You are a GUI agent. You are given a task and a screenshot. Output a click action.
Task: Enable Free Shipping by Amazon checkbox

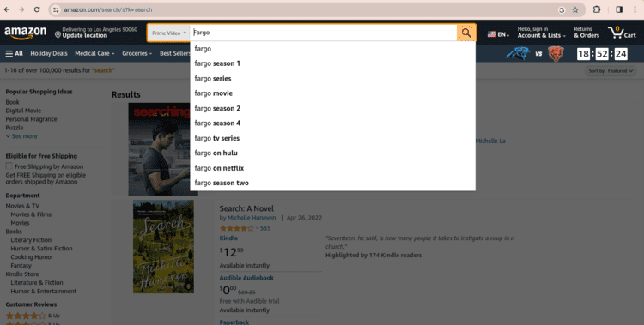tap(9, 166)
